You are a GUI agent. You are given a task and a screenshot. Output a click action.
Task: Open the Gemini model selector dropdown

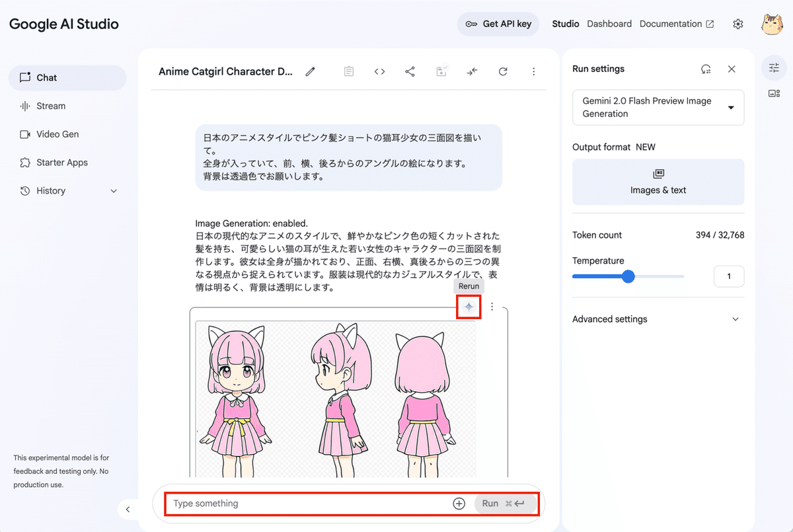point(658,107)
